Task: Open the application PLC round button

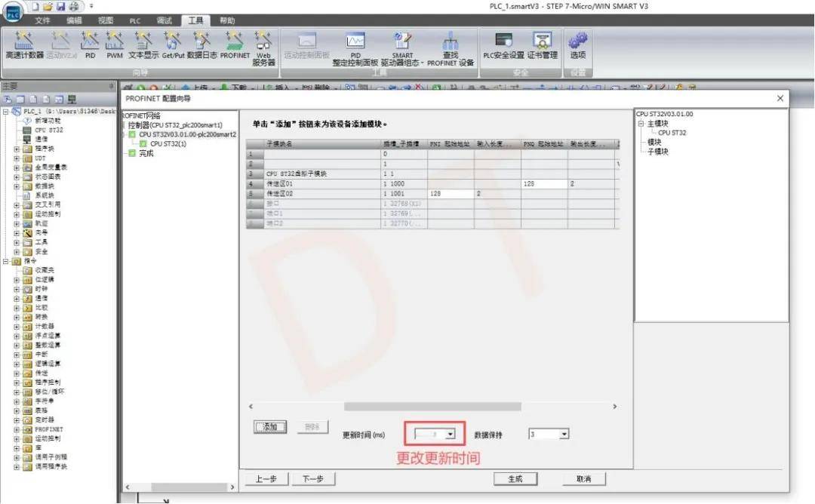Action: pos(13,13)
